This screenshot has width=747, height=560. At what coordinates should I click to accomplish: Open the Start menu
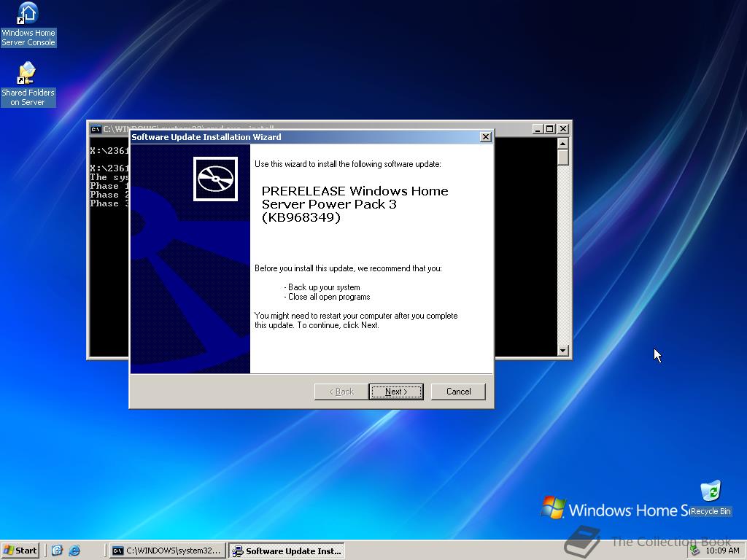20,551
